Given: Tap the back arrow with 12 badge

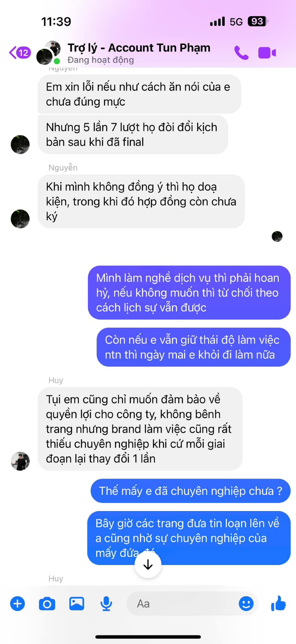Looking at the screenshot, I should (x=20, y=53).
